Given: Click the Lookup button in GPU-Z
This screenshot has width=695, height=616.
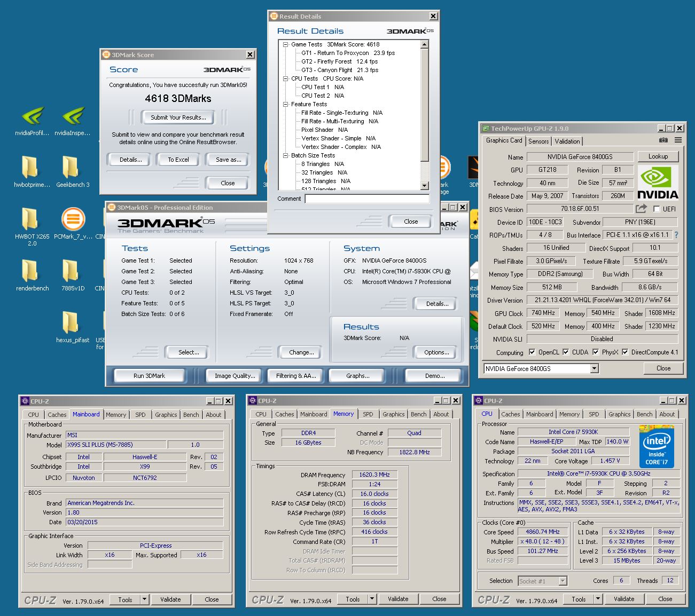Looking at the screenshot, I should click(x=658, y=156).
